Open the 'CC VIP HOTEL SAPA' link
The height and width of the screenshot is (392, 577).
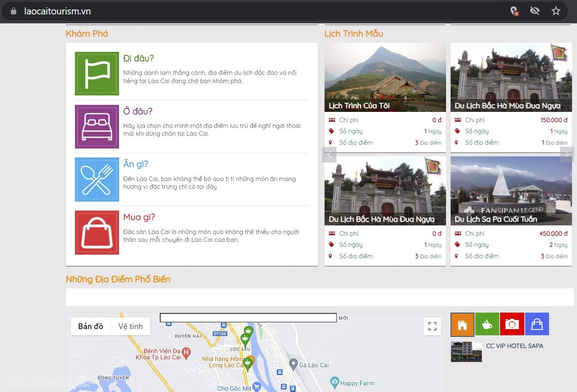[514, 346]
